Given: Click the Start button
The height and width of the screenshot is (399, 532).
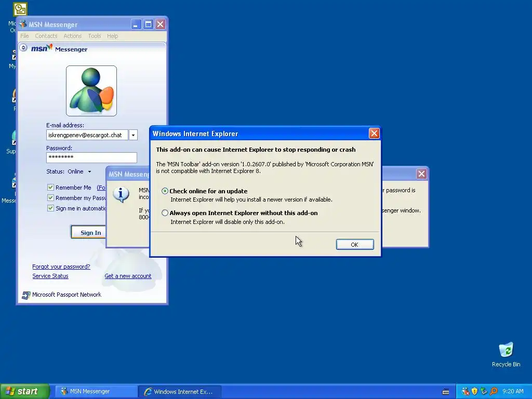Looking at the screenshot, I should [x=24, y=391].
